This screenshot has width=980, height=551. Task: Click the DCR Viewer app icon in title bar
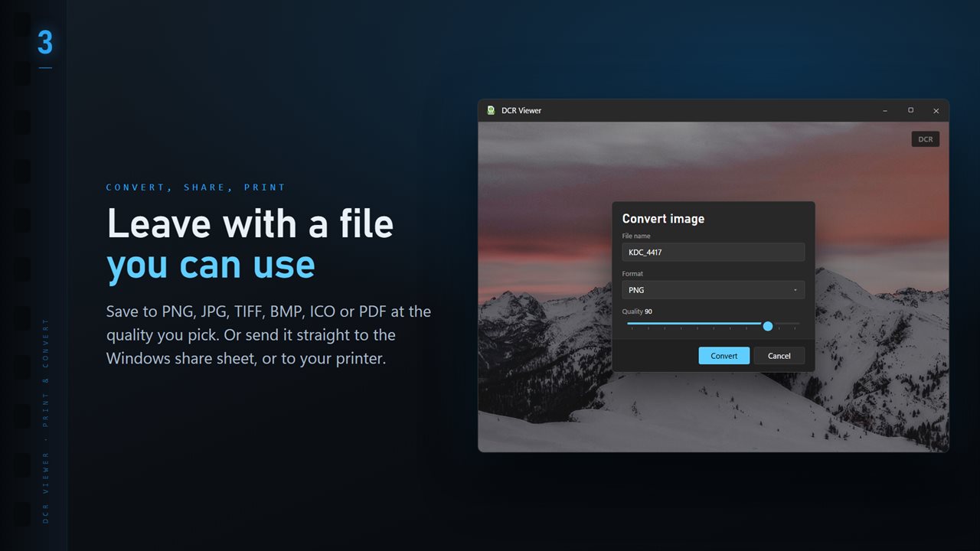[x=491, y=110]
